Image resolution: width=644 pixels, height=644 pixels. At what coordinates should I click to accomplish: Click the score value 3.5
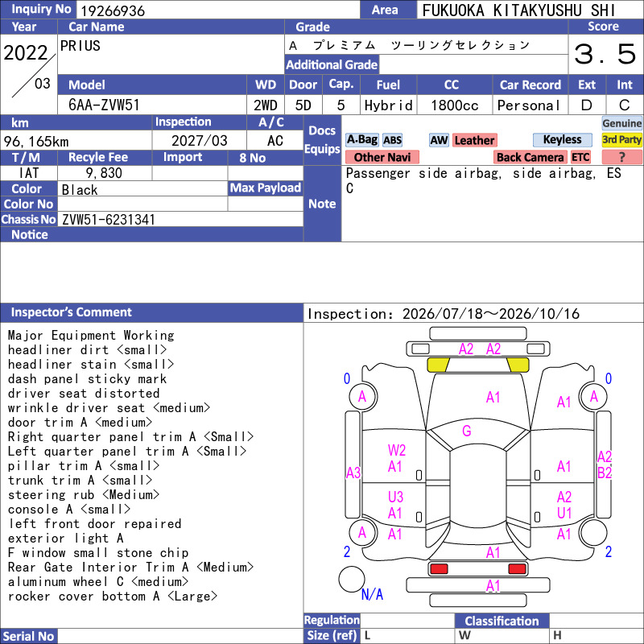[605, 54]
